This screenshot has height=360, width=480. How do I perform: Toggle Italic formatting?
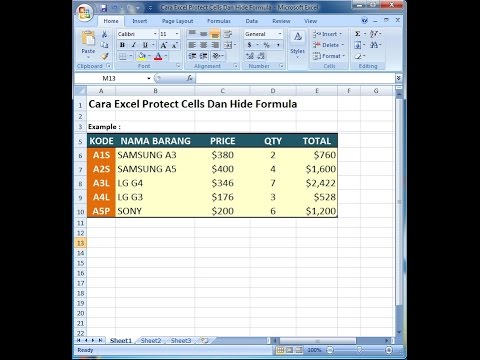(134, 45)
